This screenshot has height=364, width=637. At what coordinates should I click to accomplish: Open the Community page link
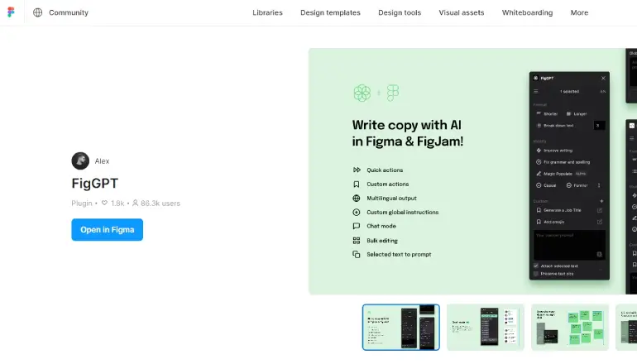(68, 12)
